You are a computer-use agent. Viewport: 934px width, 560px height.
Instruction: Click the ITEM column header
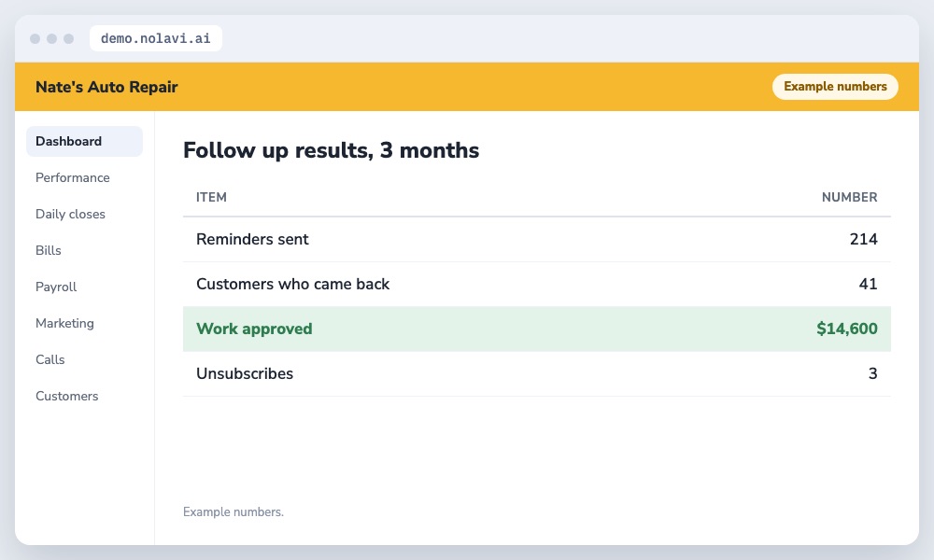[211, 197]
